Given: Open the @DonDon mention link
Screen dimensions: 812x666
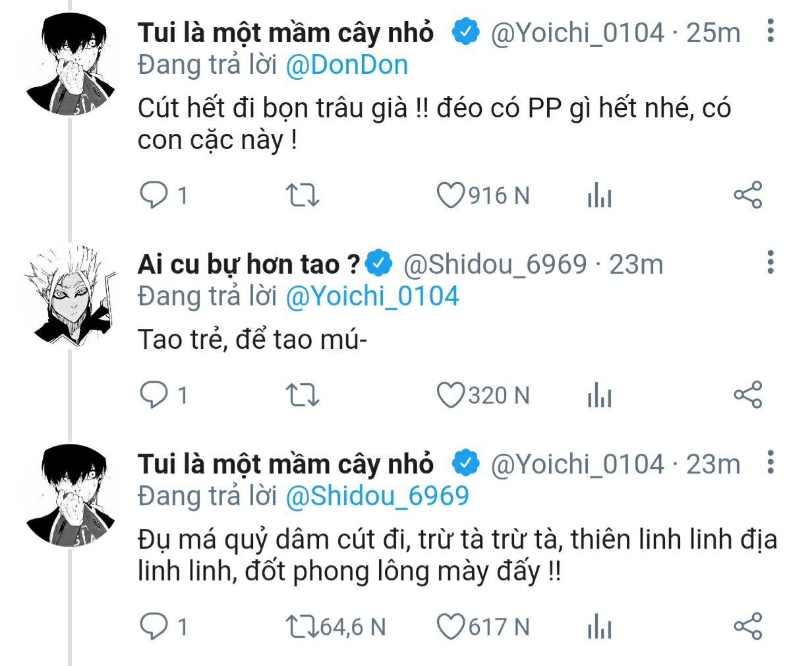Looking at the screenshot, I should [347, 65].
